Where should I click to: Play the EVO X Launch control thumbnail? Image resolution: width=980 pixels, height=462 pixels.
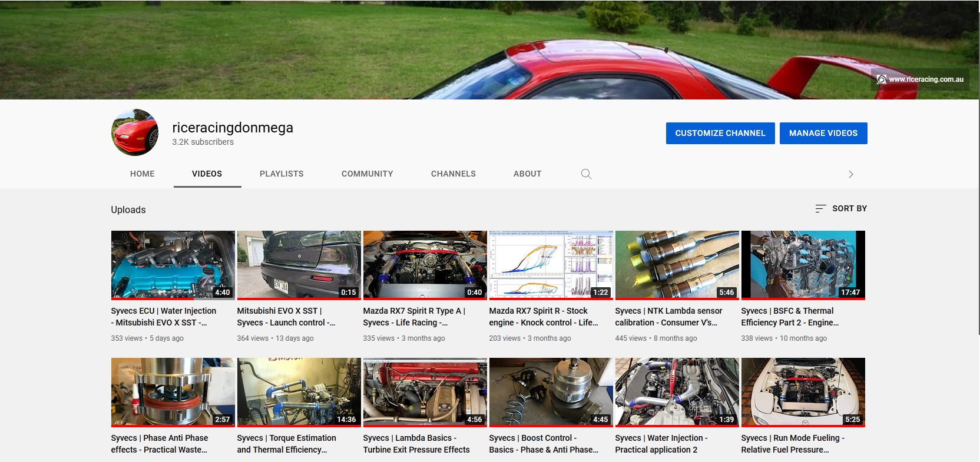pyautogui.click(x=299, y=265)
